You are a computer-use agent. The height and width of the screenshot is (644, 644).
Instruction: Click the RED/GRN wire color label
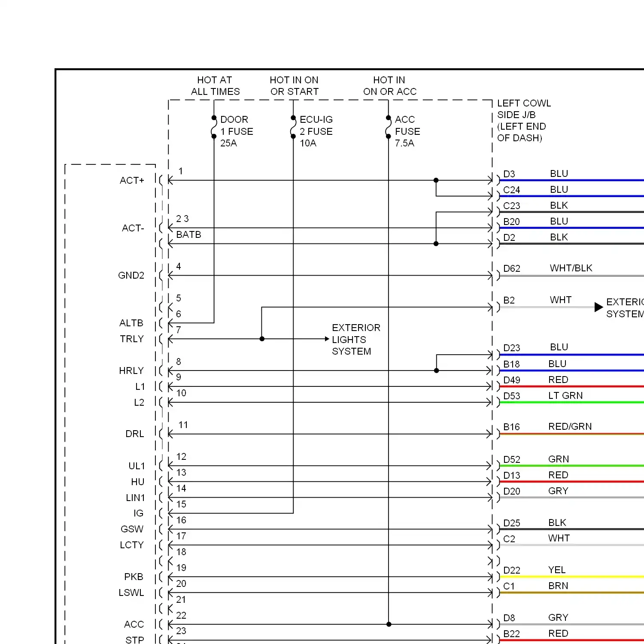point(570,426)
